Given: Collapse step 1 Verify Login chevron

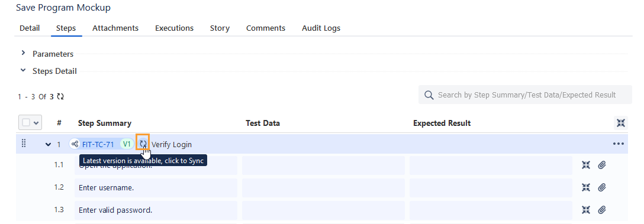Looking at the screenshot, I should (48, 144).
